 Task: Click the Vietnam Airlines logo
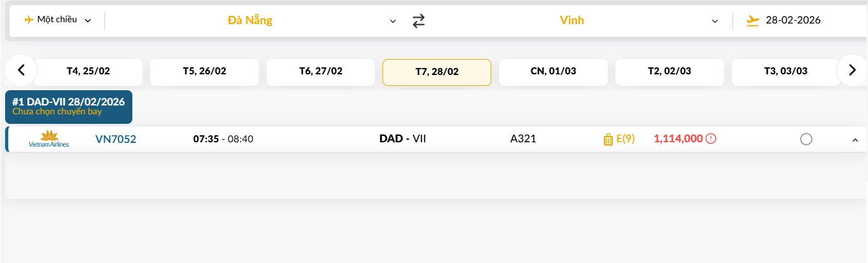pos(49,139)
